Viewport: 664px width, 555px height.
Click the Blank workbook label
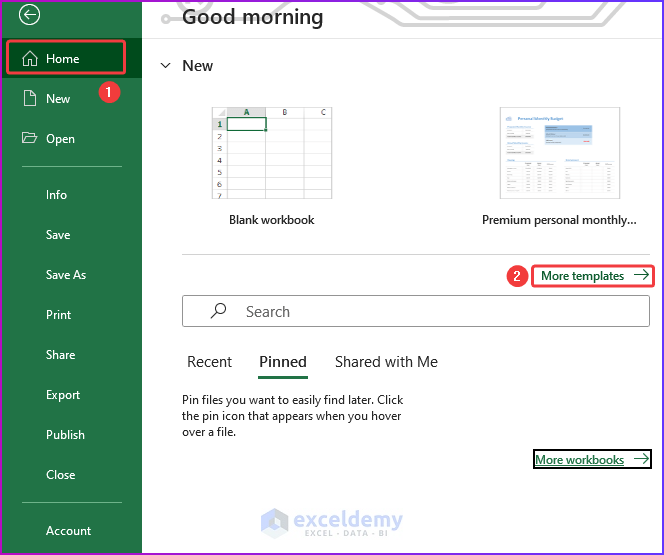[x=271, y=220]
